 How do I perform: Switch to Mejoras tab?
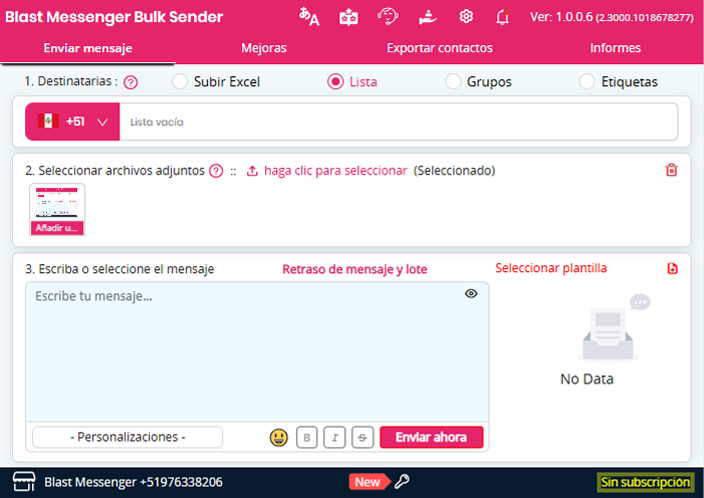tap(264, 48)
